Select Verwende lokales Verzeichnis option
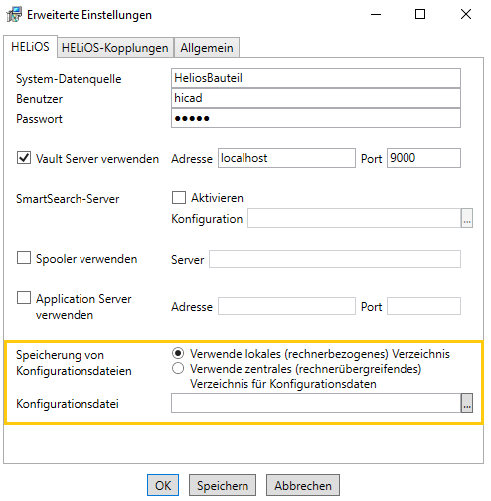 [x=178, y=353]
